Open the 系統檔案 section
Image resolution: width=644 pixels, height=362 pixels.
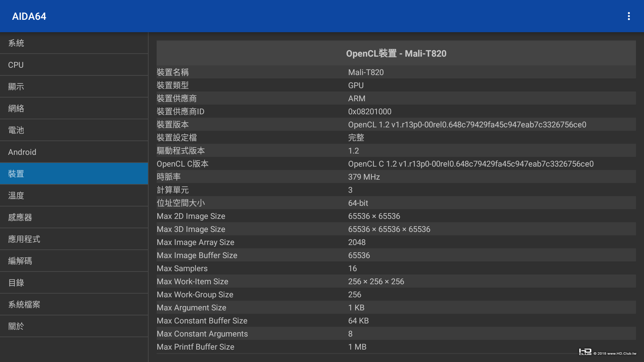74,304
